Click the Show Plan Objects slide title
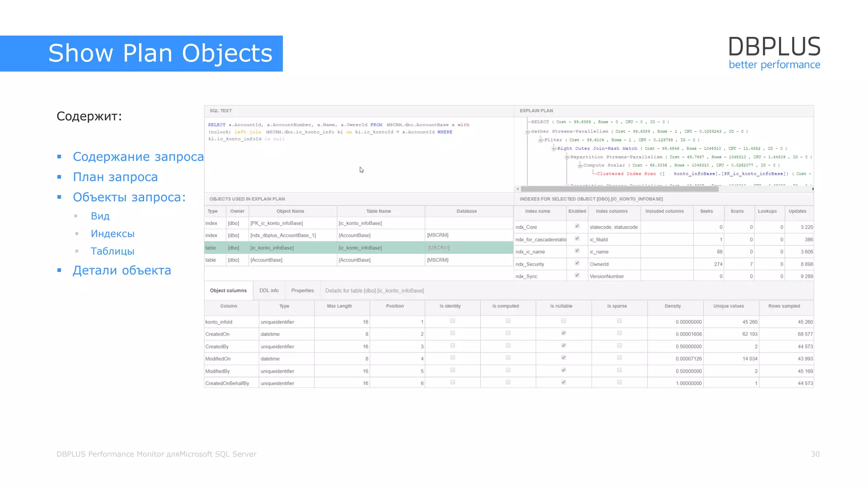Viewport: 868px width, 488px height. (x=160, y=53)
